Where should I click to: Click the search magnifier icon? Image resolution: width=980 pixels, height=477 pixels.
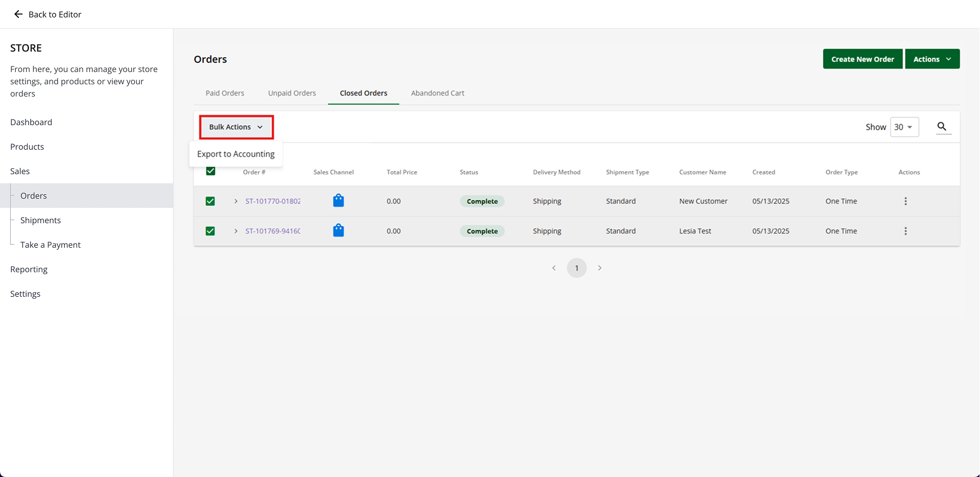click(942, 127)
